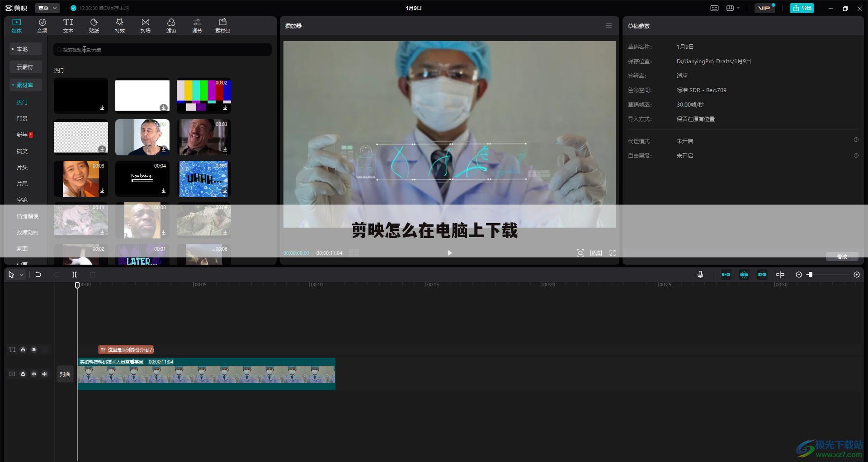Open the 音频 audio tab
The image size is (868, 462).
(x=42, y=26)
